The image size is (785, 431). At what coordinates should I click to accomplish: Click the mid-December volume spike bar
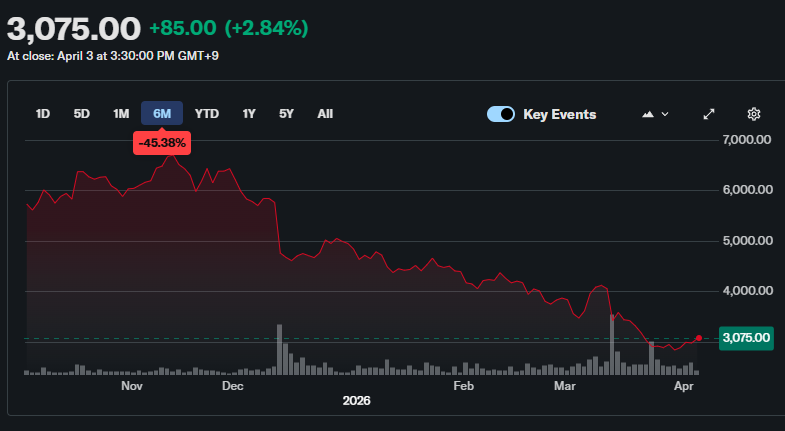click(x=279, y=349)
